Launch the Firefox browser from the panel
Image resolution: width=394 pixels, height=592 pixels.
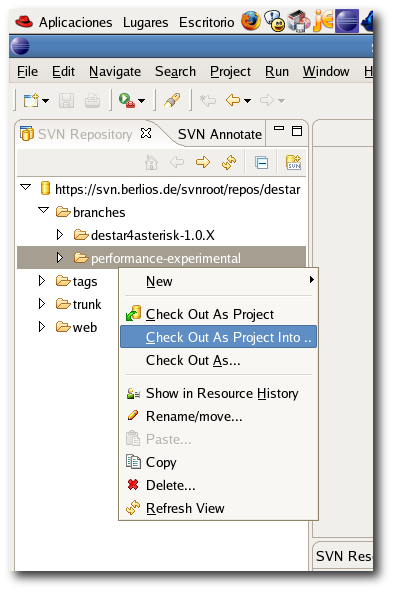[251, 21]
